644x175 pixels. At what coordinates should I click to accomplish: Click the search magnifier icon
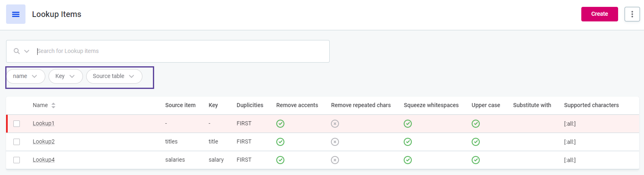[x=17, y=51]
